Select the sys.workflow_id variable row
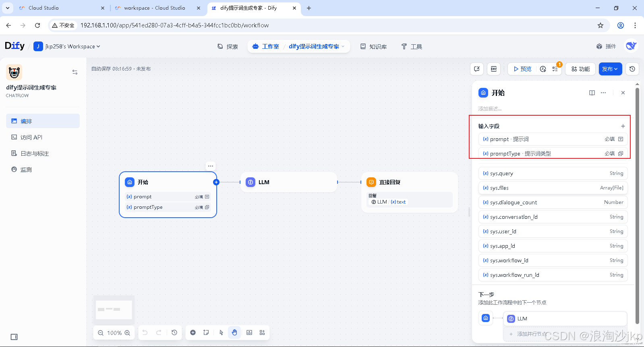Viewport: 644px width, 347px height. click(553, 260)
